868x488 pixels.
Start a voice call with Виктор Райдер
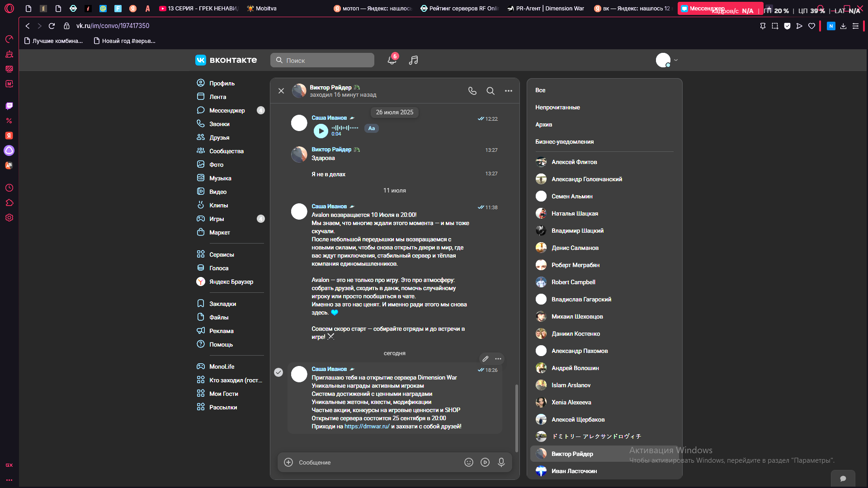(472, 91)
